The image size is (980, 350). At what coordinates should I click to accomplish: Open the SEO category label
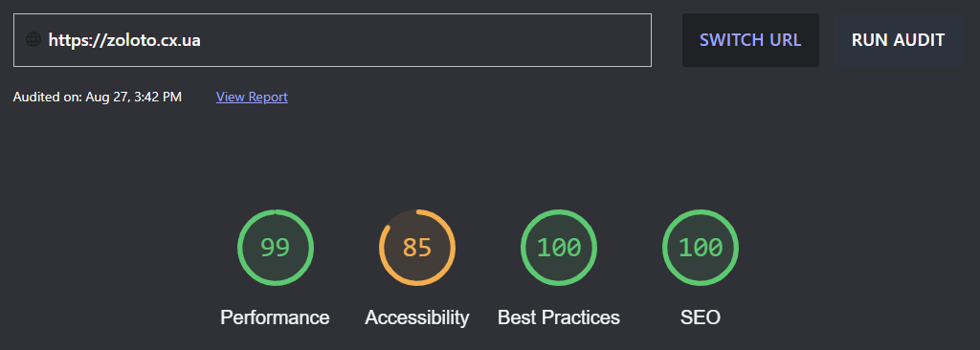pos(701,317)
